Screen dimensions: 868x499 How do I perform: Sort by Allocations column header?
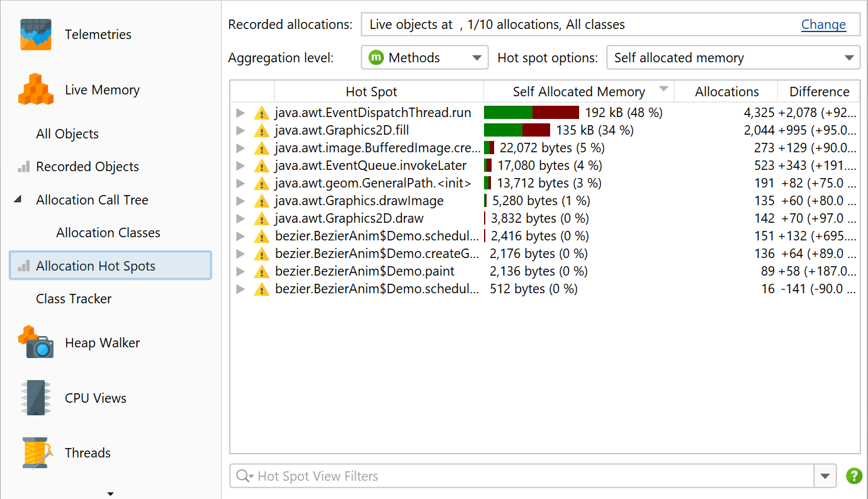pos(726,91)
